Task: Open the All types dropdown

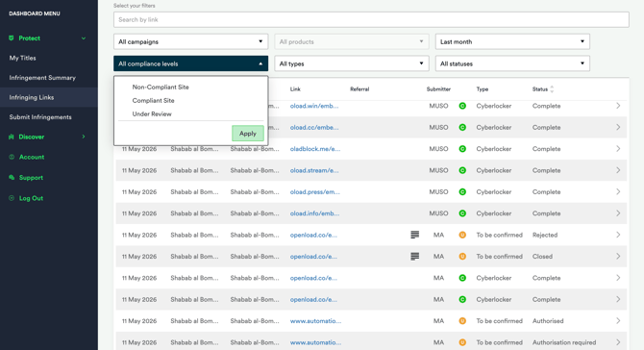Action: pos(352,63)
